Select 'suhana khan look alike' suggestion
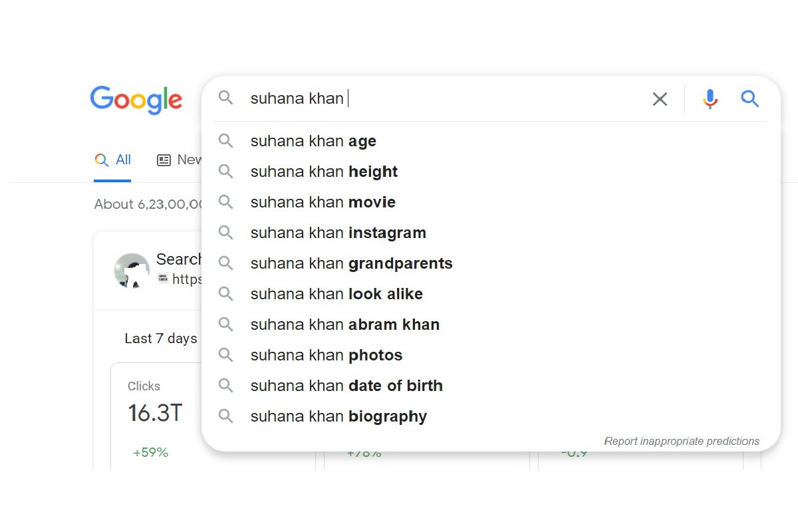Viewport: 798px width, 532px height. pyautogui.click(x=336, y=294)
